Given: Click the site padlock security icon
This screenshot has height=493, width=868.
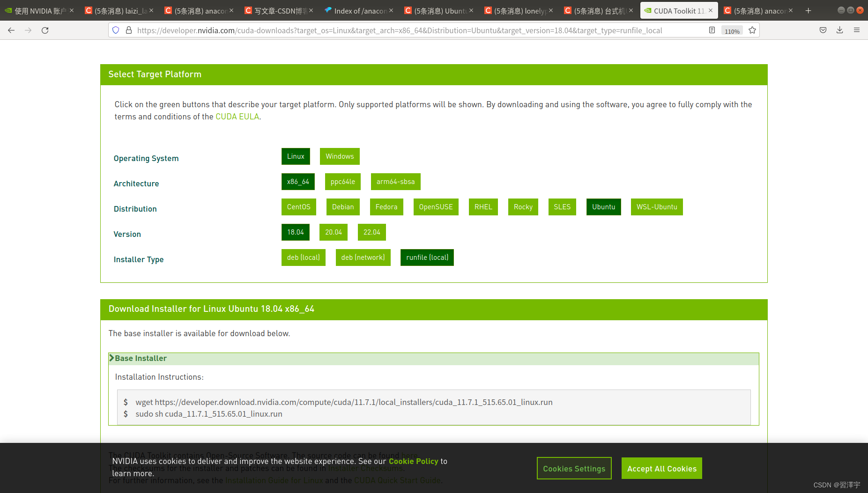Looking at the screenshot, I should (129, 30).
